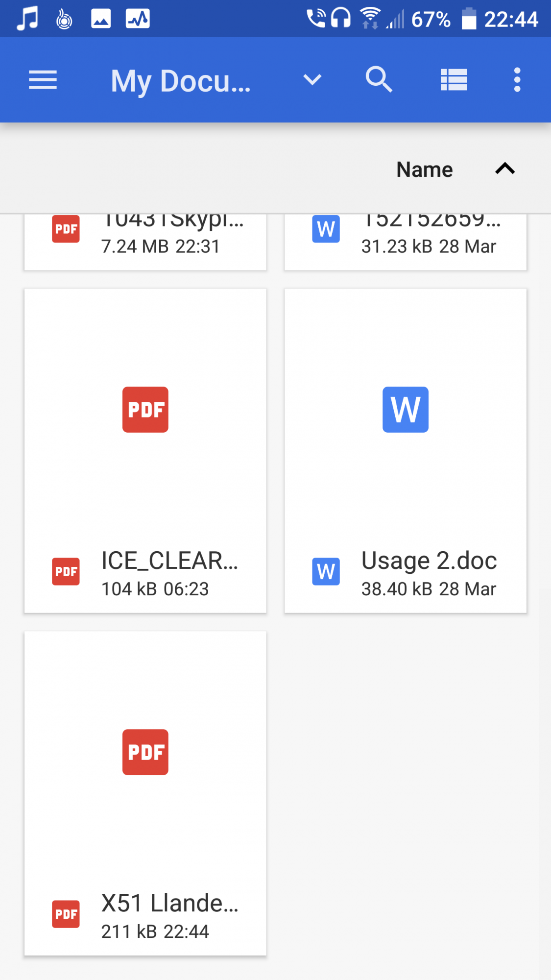
Task: Tap the music note status bar icon
Action: pyautogui.click(x=27, y=19)
